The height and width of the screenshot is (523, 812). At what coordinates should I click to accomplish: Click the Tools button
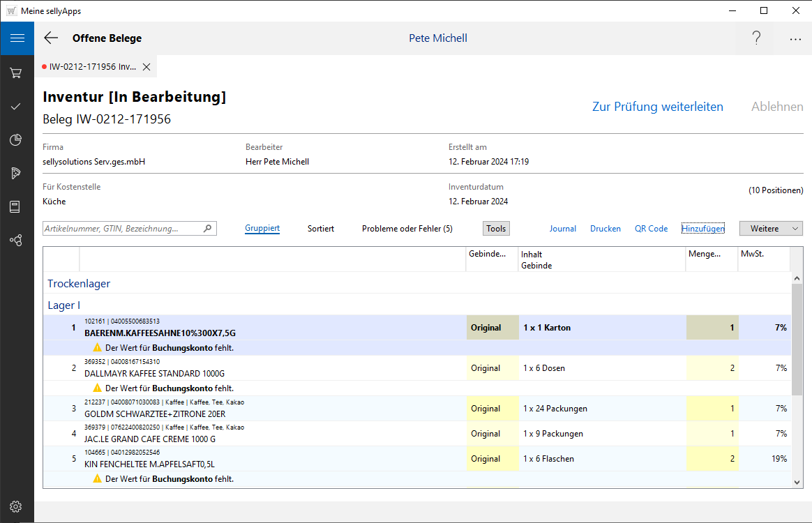(x=496, y=229)
